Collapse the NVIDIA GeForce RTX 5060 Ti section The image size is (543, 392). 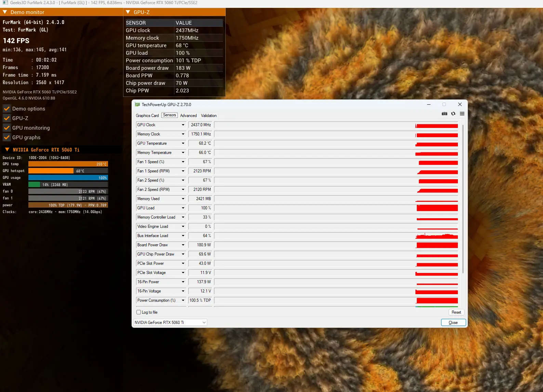point(7,150)
